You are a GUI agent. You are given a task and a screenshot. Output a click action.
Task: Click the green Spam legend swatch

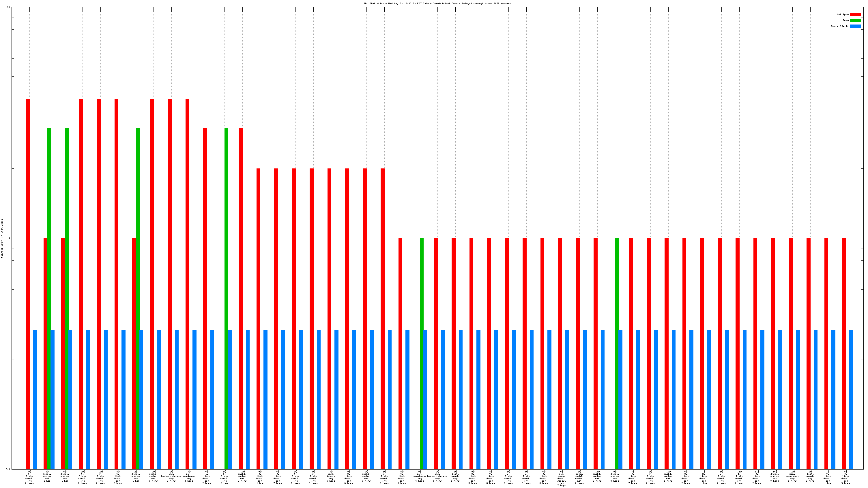click(x=855, y=20)
